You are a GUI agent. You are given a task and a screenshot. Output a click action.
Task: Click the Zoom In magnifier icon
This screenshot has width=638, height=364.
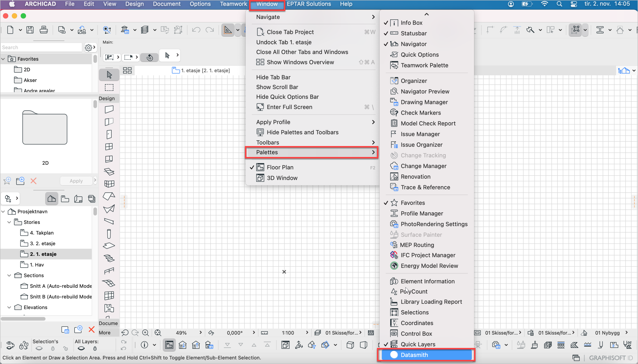tap(145, 333)
